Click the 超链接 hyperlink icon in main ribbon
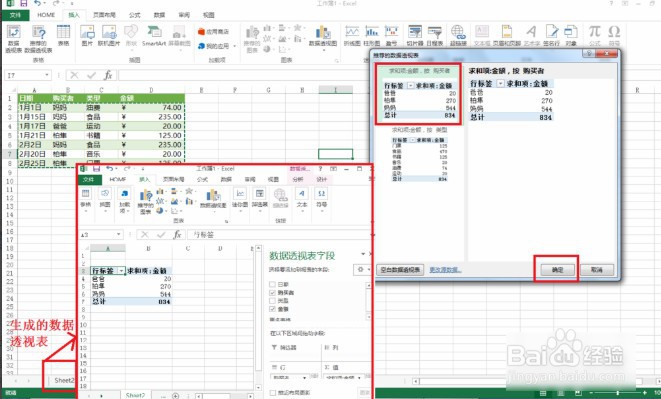This screenshot has height=399, width=661. click(458, 35)
